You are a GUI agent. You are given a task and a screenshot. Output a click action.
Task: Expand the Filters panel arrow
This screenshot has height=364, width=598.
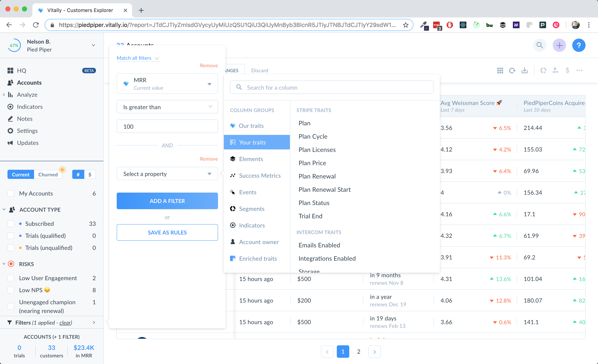[94, 322]
